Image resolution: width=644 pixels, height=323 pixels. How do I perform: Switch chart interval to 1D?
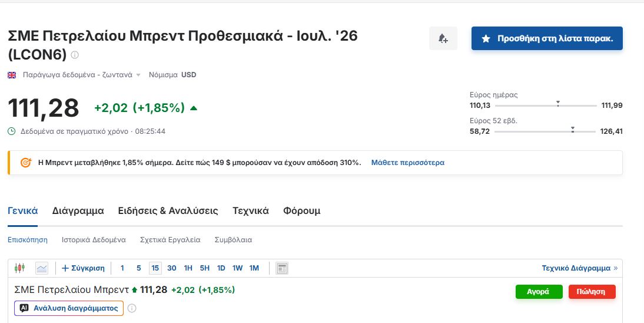pos(221,268)
